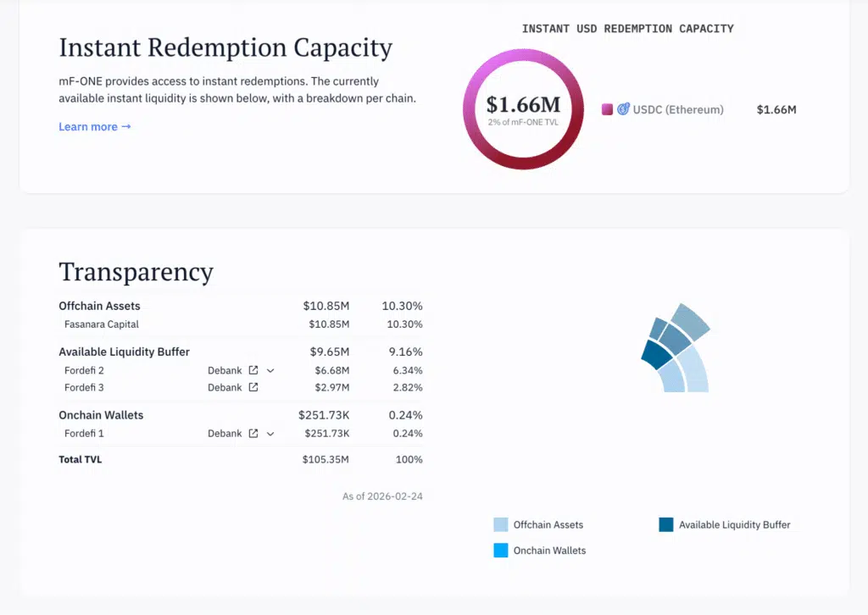Image resolution: width=868 pixels, height=615 pixels.
Task: Open the Instant Redemption Capacity section
Action: (225, 47)
